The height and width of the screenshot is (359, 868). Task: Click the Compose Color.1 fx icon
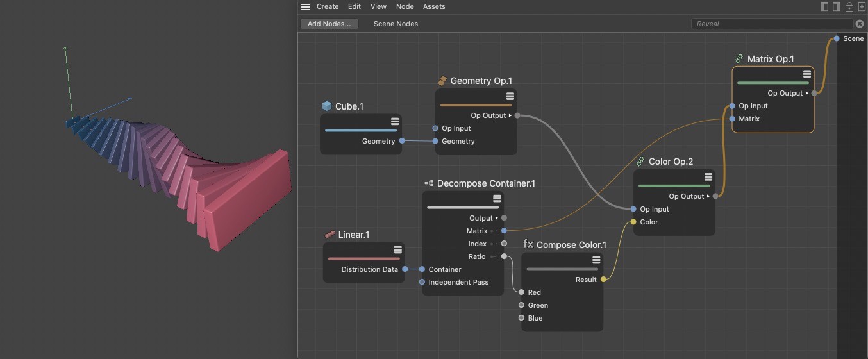click(528, 244)
